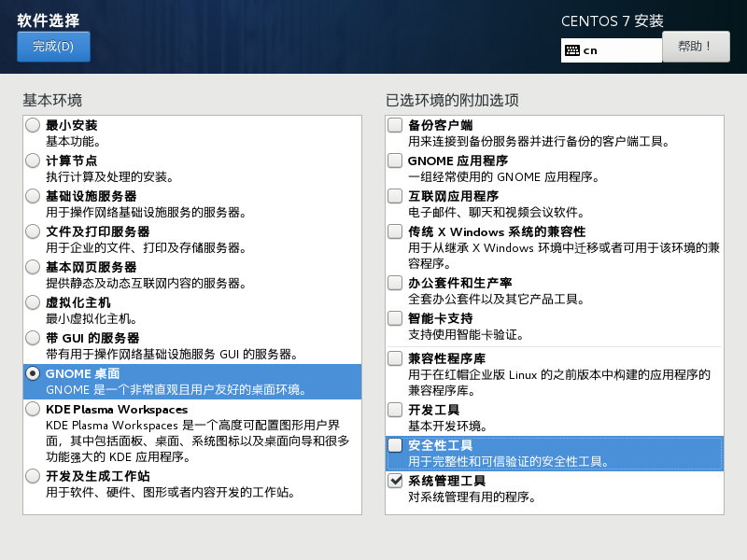The height and width of the screenshot is (560, 747).
Task: Choose 计算节点 as base environment
Action: [34, 161]
